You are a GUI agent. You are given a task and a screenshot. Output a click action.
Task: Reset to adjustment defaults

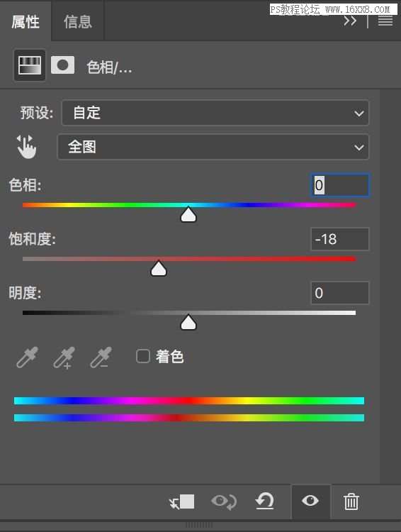click(x=265, y=501)
